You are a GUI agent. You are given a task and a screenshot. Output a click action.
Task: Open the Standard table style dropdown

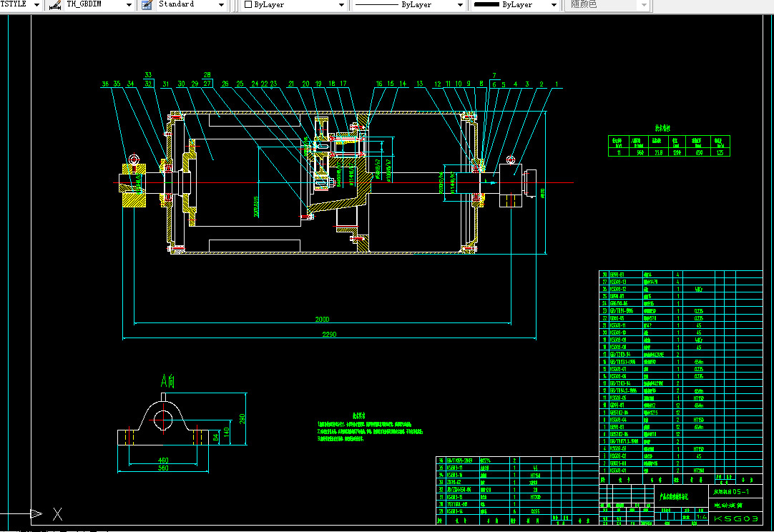click(x=222, y=5)
